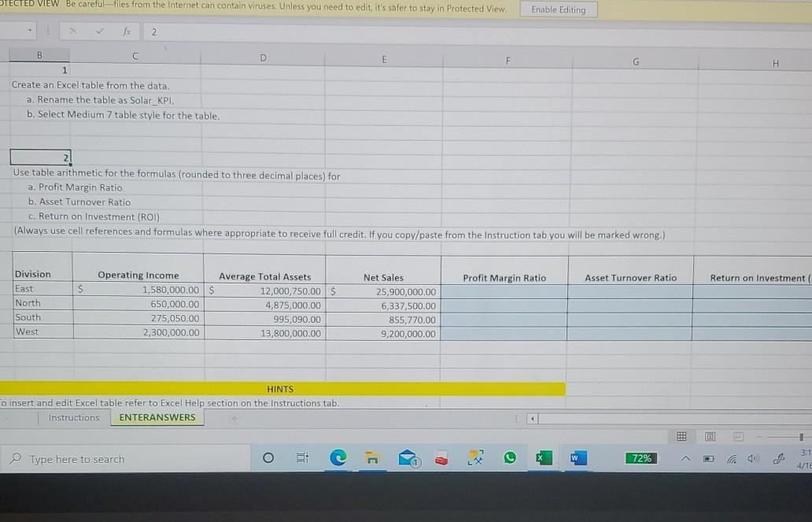Click the Cancel (X) icon in formula bar
This screenshot has height=522, width=812.
73,32
